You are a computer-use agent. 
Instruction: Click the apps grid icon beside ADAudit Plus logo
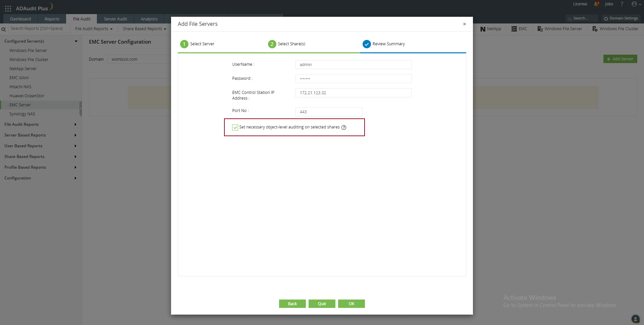click(x=8, y=8)
